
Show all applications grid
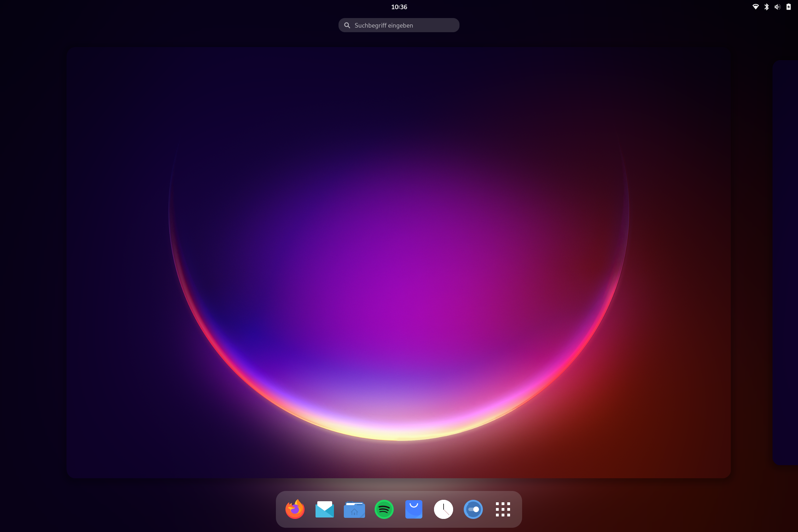(503, 509)
